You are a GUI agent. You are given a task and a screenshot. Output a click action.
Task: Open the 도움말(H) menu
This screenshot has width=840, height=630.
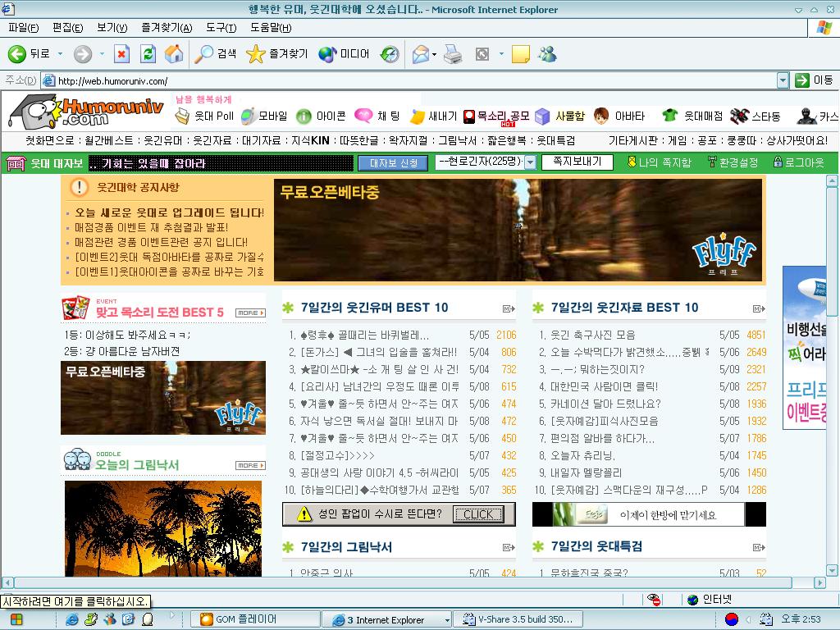tap(271, 28)
